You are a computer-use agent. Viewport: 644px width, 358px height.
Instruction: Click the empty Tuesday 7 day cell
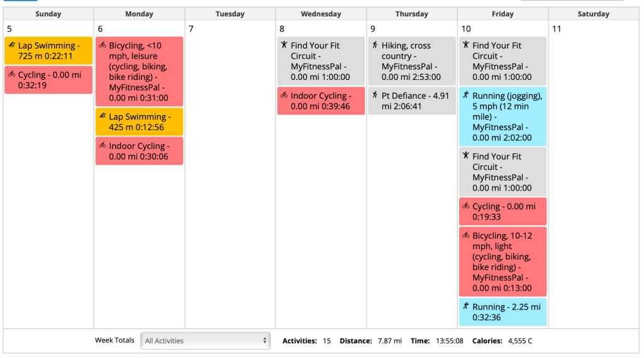[x=230, y=176]
